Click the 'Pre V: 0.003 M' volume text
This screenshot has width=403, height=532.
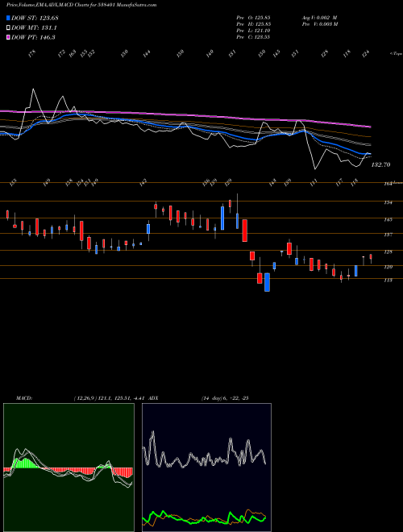[319, 24]
